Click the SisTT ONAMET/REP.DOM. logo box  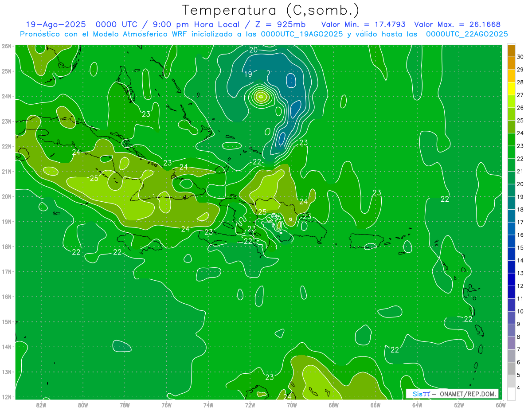click(452, 394)
